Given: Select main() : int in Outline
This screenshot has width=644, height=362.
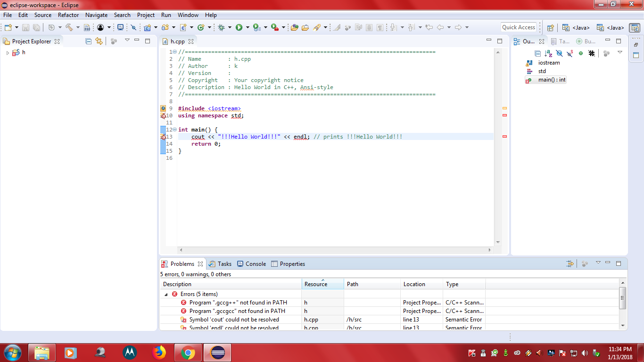Looking at the screenshot, I should (x=552, y=80).
